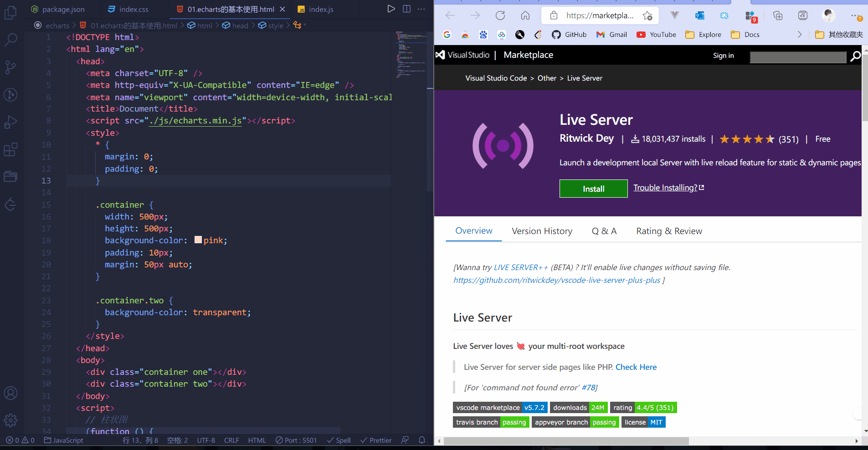This screenshot has height=450, width=868.
Task: Run the file with the play icon
Action: [x=391, y=9]
